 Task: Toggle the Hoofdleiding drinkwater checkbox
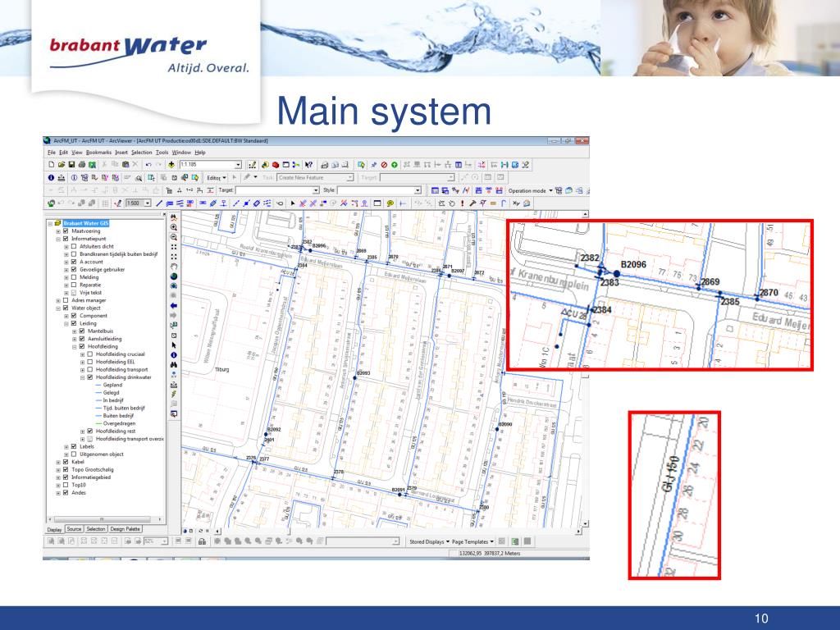(x=90, y=377)
